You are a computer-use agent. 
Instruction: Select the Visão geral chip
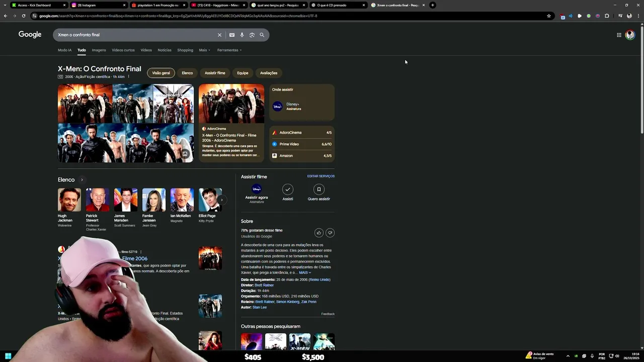pyautogui.click(x=161, y=73)
